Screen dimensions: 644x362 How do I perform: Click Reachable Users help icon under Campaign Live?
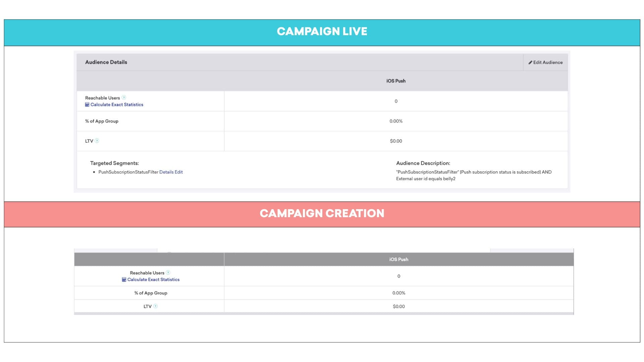point(124,98)
